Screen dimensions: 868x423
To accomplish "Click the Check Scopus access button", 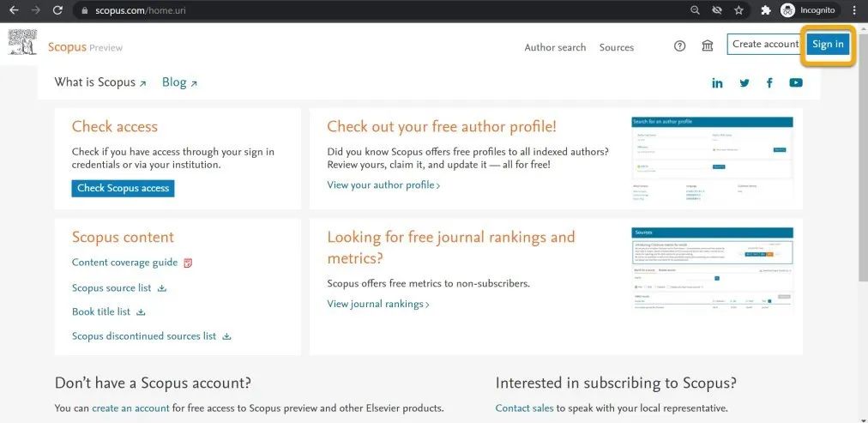I will 123,188.
